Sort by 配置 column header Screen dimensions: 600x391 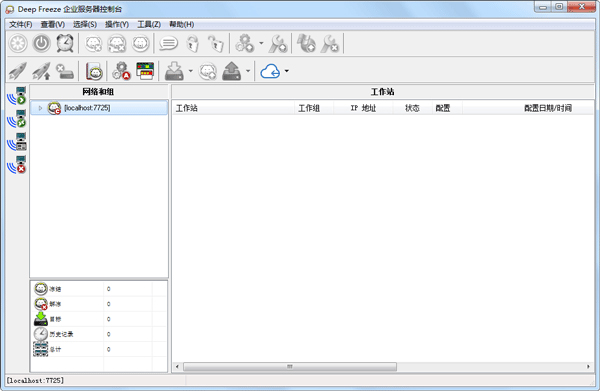tap(447, 108)
